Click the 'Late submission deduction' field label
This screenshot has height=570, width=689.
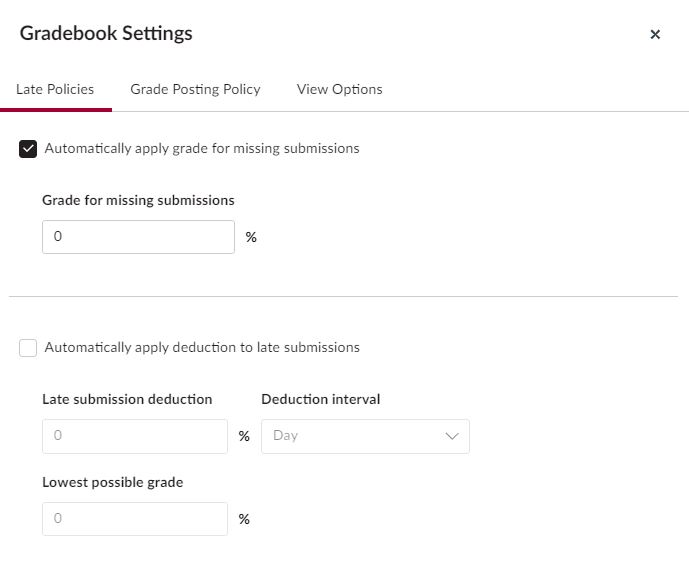click(127, 399)
